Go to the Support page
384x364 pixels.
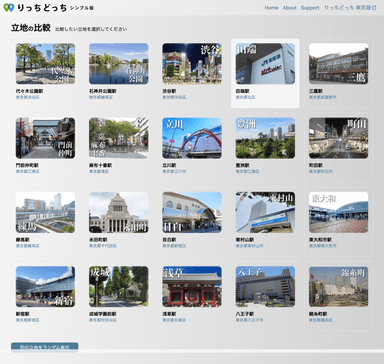(310, 8)
